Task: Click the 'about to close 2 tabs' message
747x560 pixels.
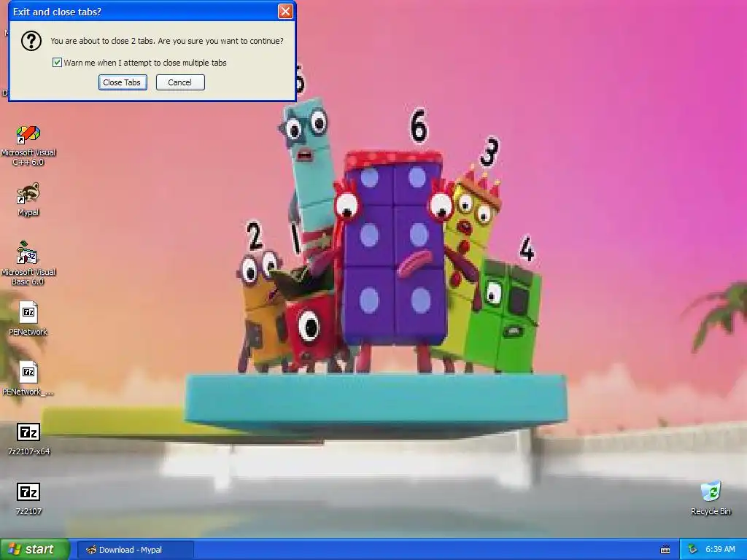Action: [x=167, y=41]
